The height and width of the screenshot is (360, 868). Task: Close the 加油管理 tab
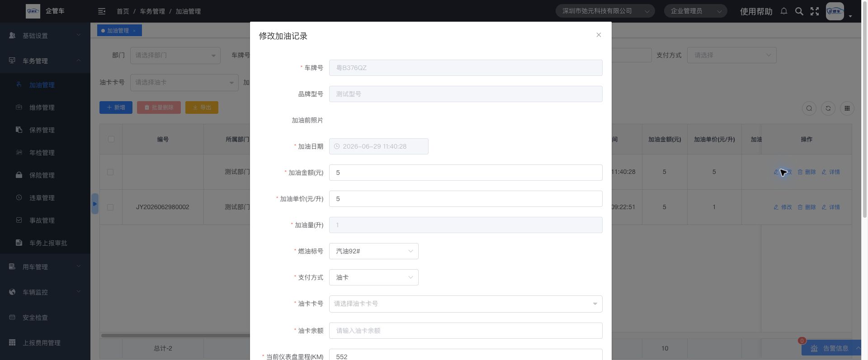(x=134, y=31)
